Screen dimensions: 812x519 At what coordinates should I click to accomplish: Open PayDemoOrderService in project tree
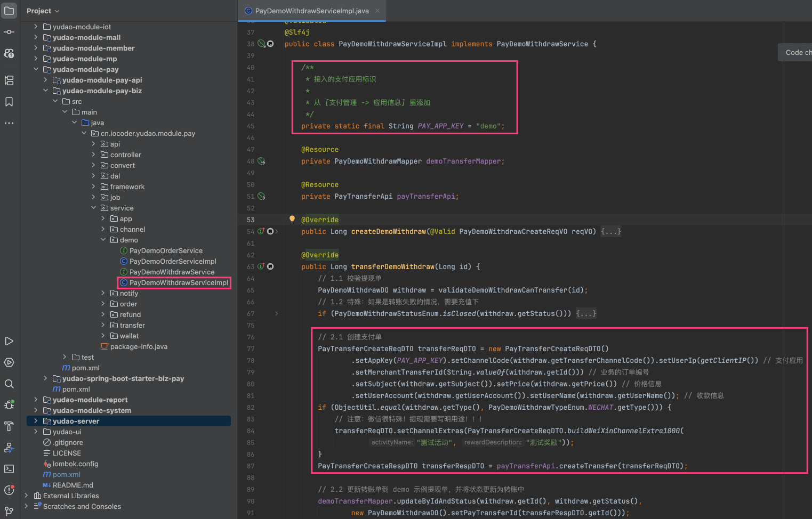[x=166, y=250]
